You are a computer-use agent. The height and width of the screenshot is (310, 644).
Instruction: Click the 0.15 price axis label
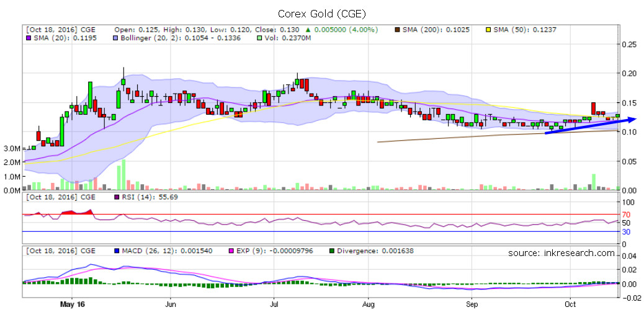click(x=629, y=103)
